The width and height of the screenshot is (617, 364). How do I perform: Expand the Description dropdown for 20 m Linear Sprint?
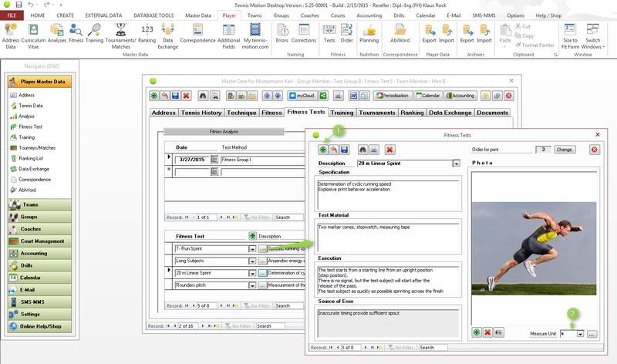point(457,163)
